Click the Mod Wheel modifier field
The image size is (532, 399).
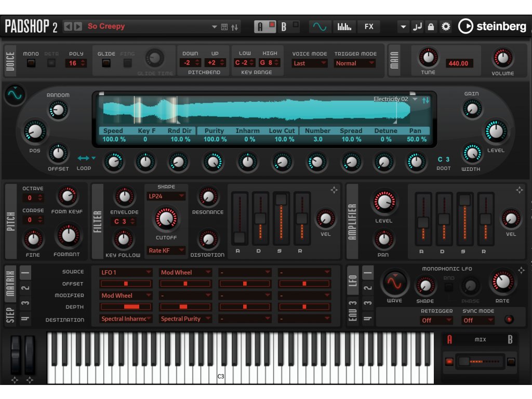126,296
